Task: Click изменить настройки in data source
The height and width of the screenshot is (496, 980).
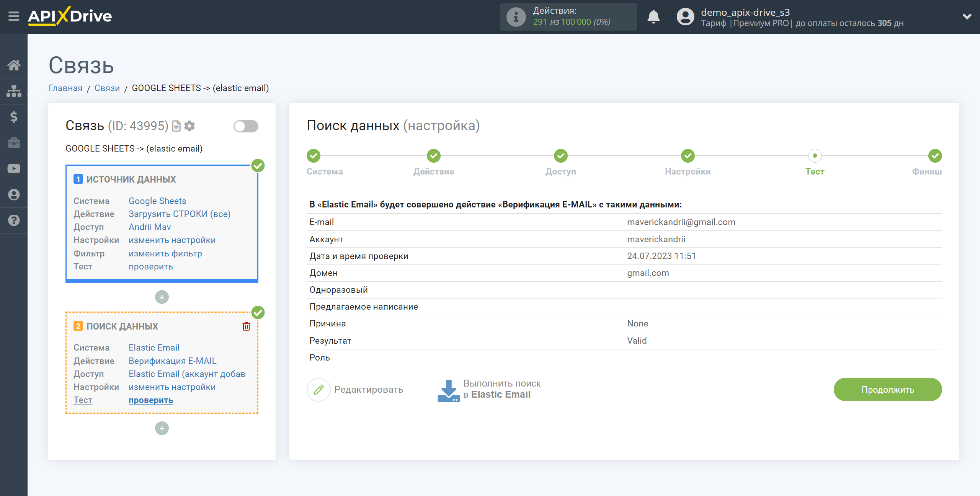Action: click(172, 240)
